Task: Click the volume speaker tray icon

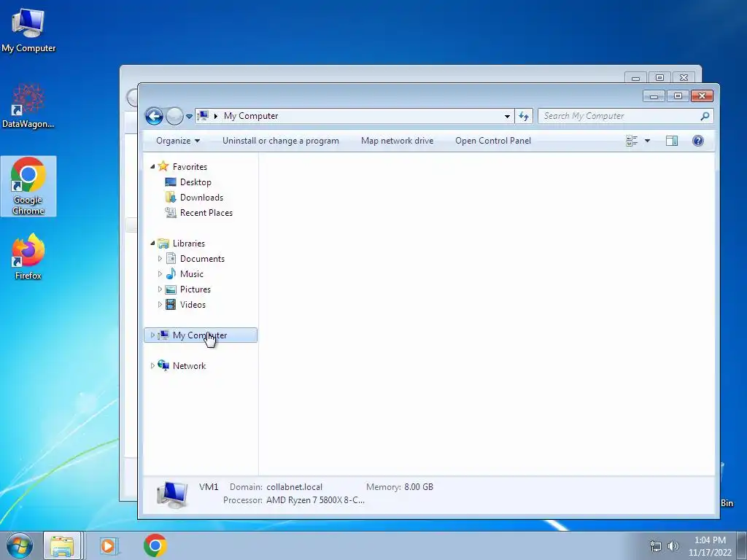Action: click(673, 546)
